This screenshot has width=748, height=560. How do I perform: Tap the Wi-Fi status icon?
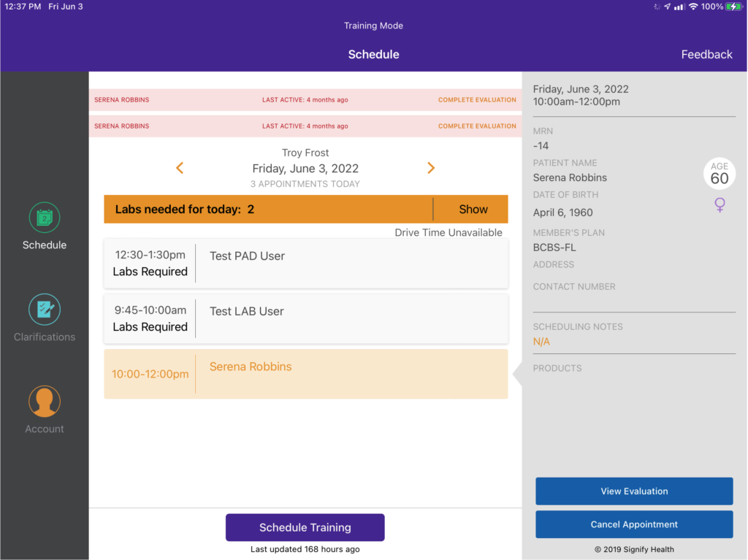point(693,7)
